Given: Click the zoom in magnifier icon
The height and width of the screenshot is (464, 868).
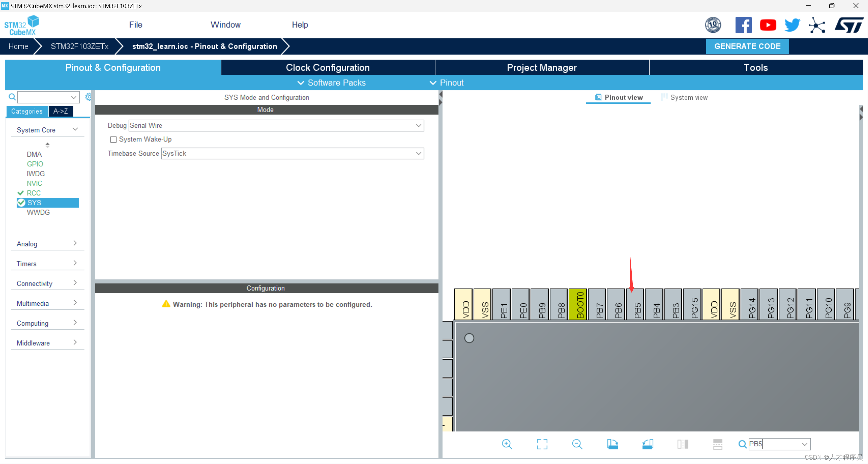Looking at the screenshot, I should [x=507, y=444].
